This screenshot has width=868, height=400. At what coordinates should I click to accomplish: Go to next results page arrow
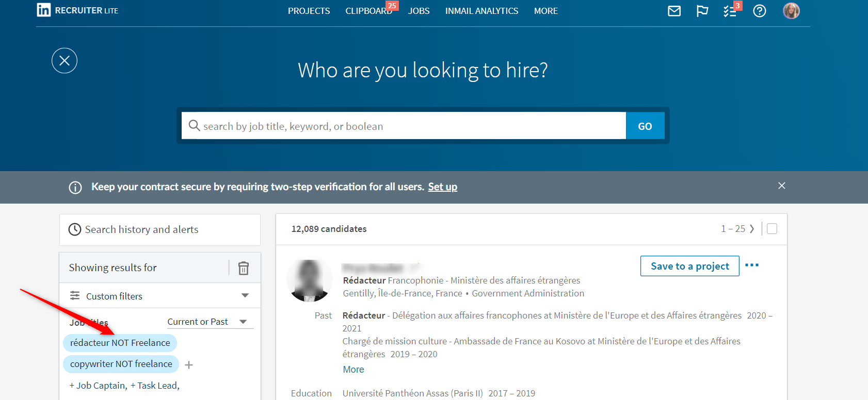click(x=752, y=228)
